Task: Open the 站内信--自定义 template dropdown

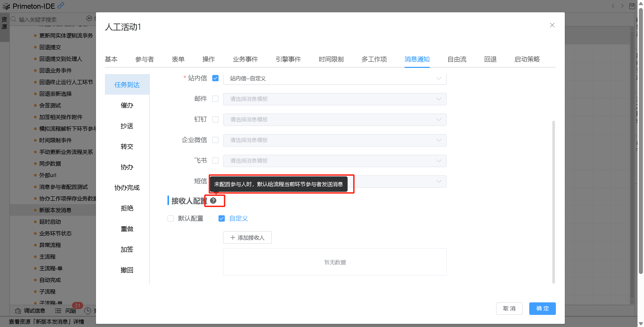Action: click(334, 79)
